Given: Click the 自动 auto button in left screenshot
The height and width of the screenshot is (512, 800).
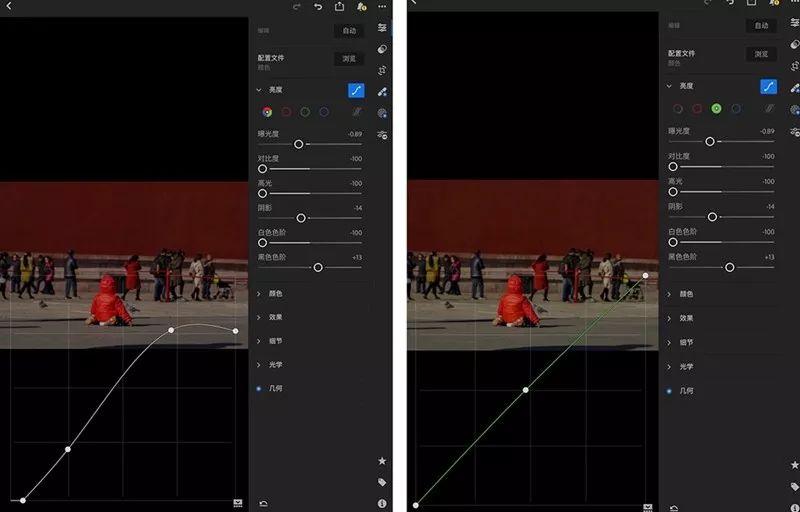Looking at the screenshot, I should (x=349, y=31).
